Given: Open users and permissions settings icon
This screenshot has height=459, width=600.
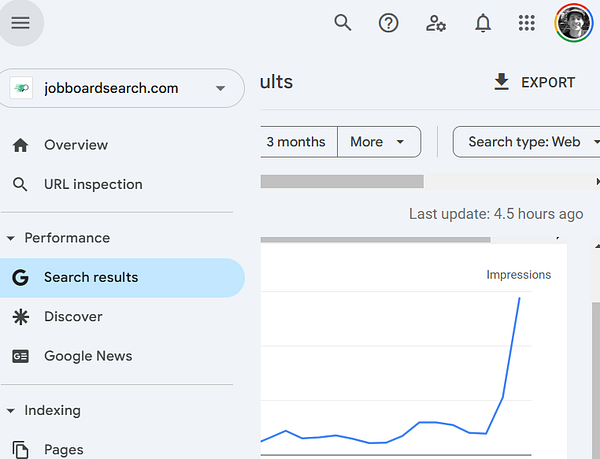Looking at the screenshot, I should pos(436,23).
